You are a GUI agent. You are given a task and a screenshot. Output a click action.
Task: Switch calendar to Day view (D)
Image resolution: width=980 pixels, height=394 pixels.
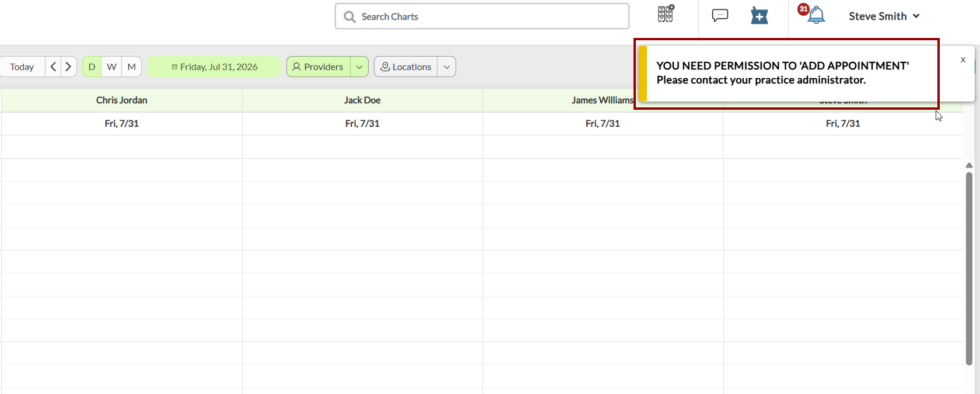point(92,67)
